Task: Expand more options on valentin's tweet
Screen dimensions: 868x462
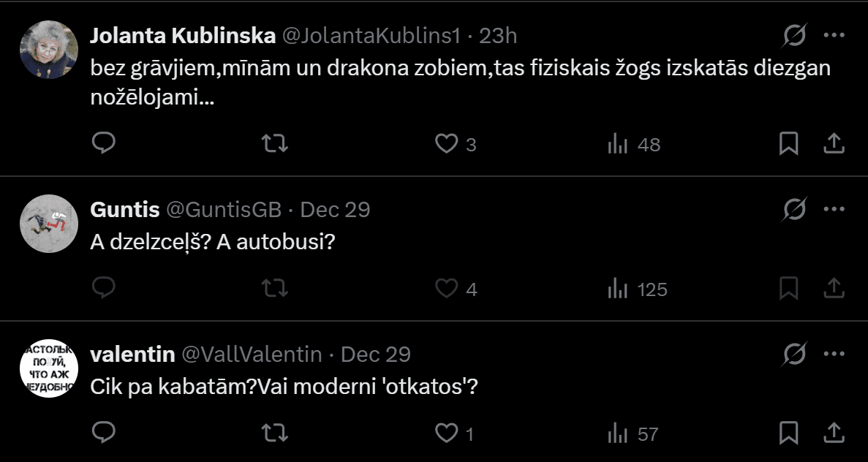Action: 834,355
